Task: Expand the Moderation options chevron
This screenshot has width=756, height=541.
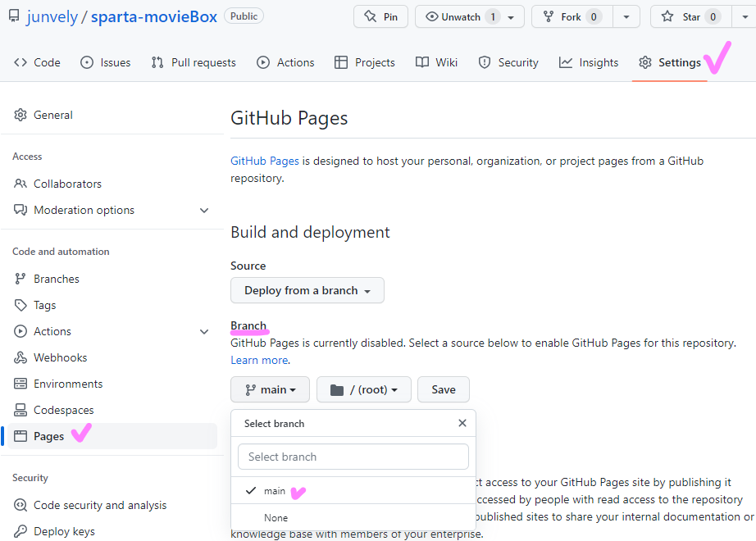Action: [204, 210]
